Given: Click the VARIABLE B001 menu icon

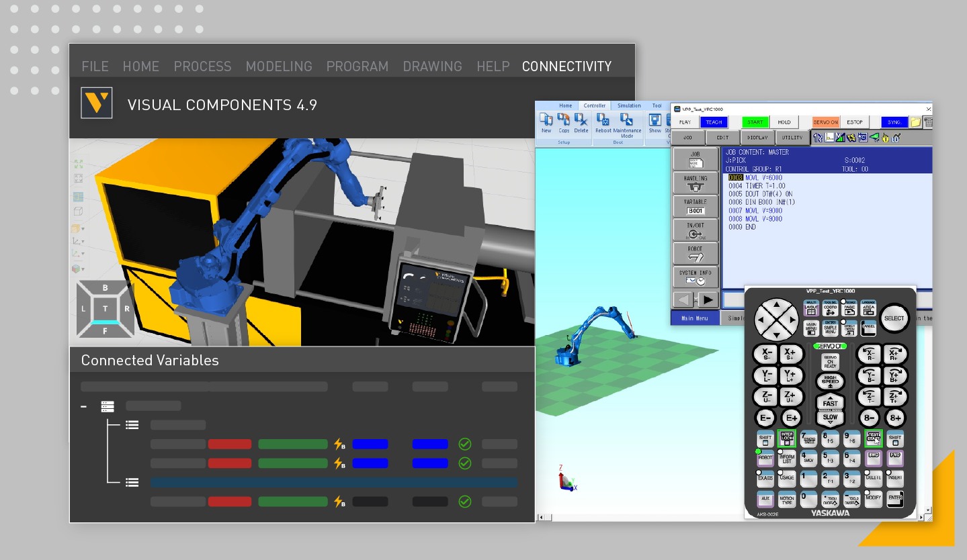Looking at the screenshot, I should coord(696,206).
